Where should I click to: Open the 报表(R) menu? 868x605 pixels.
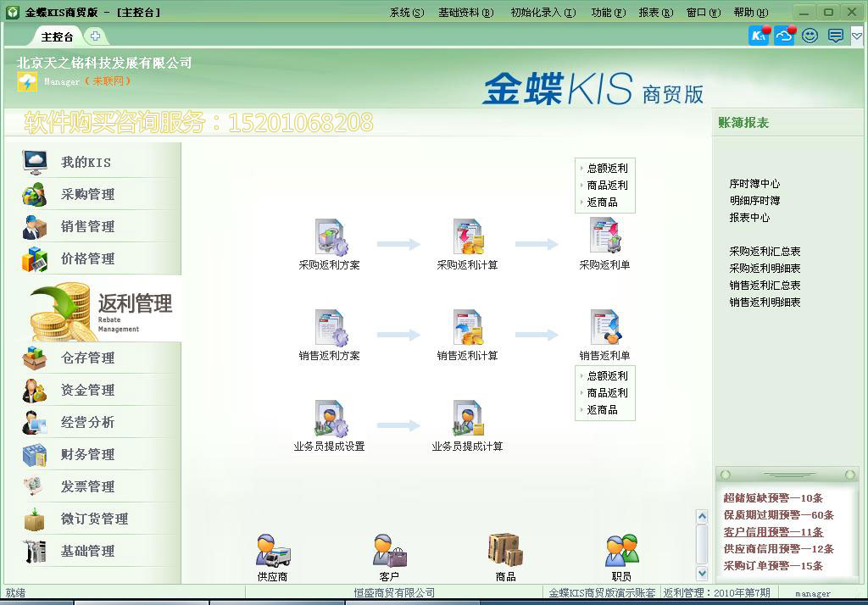(654, 12)
